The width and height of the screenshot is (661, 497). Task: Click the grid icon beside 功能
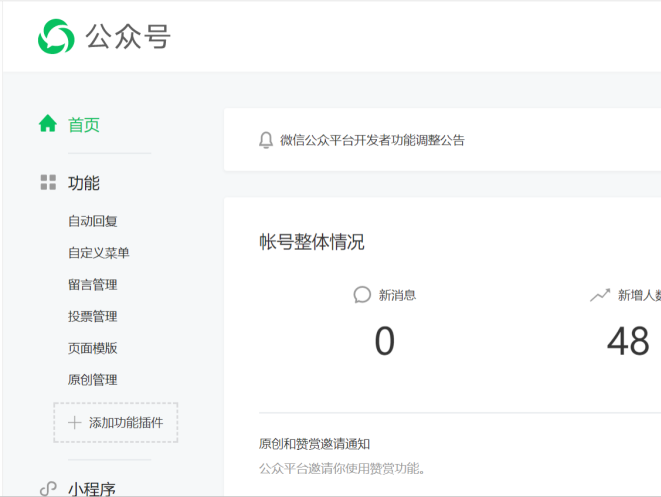(47, 182)
